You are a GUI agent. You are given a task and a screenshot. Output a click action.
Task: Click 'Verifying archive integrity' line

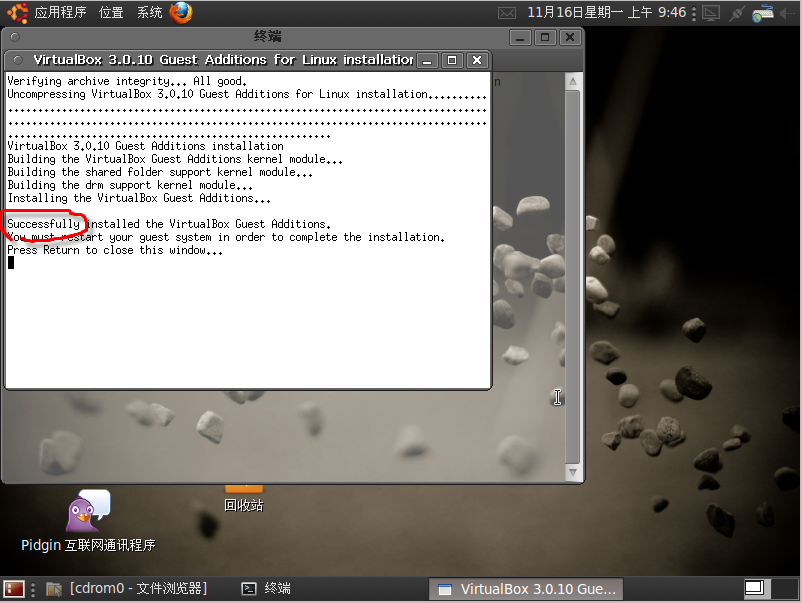127,81
